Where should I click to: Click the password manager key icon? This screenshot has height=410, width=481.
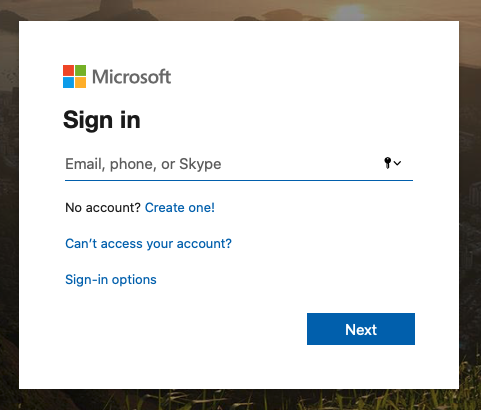coord(387,163)
